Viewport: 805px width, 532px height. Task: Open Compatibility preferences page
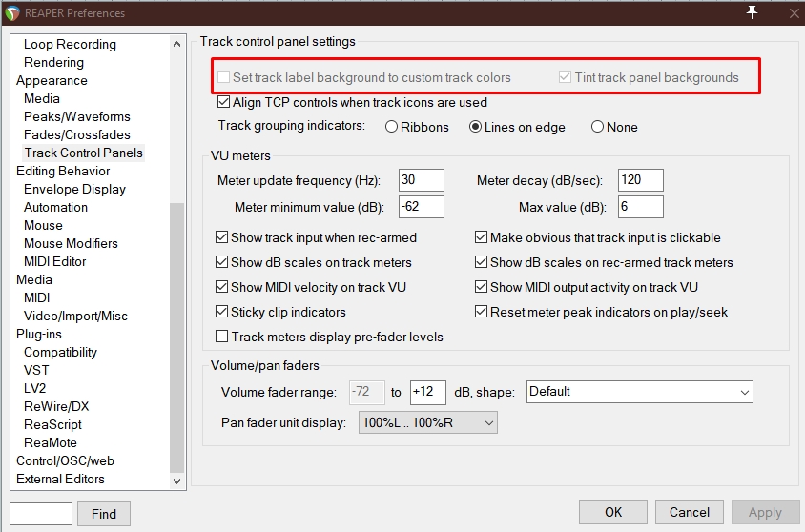[x=60, y=352]
